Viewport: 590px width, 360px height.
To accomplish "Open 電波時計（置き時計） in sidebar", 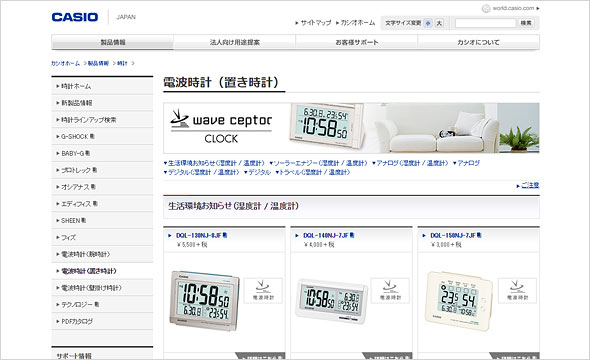I will point(102,271).
